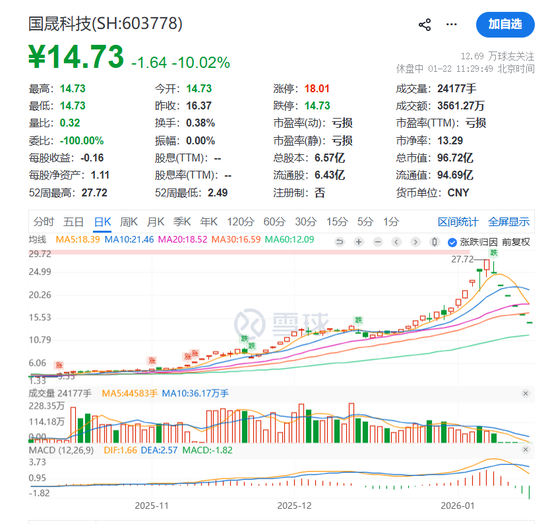The height and width of the screenshot is (524, 550).
Task: Open the 15分 chart tab
Action: (337, 222)
